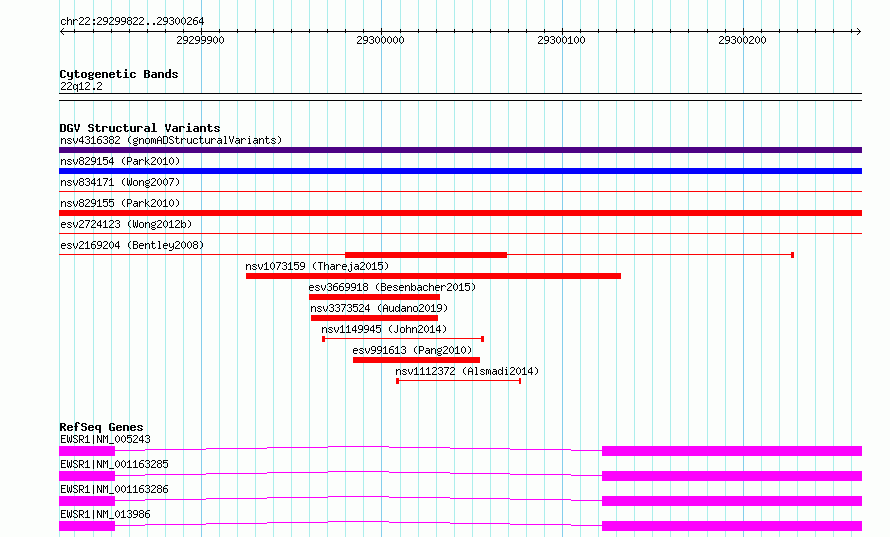
Task: Click the esv3669918 (Besenbacher2015) bar
Action: coord(374,297)
